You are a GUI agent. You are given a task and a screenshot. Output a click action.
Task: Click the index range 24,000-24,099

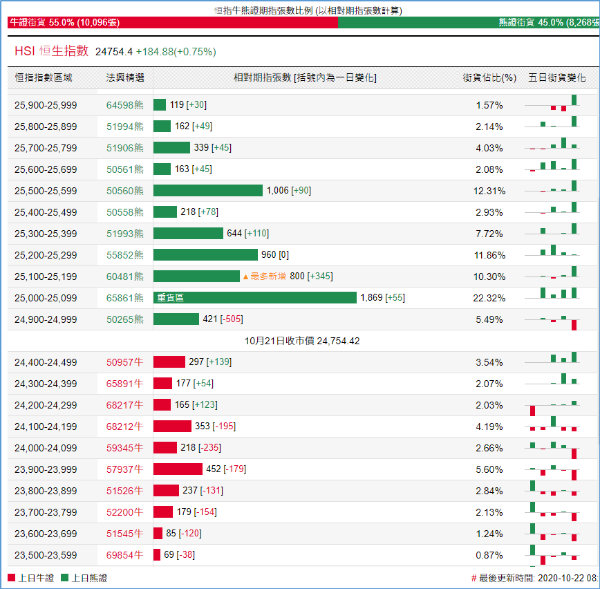click(46, 448)
